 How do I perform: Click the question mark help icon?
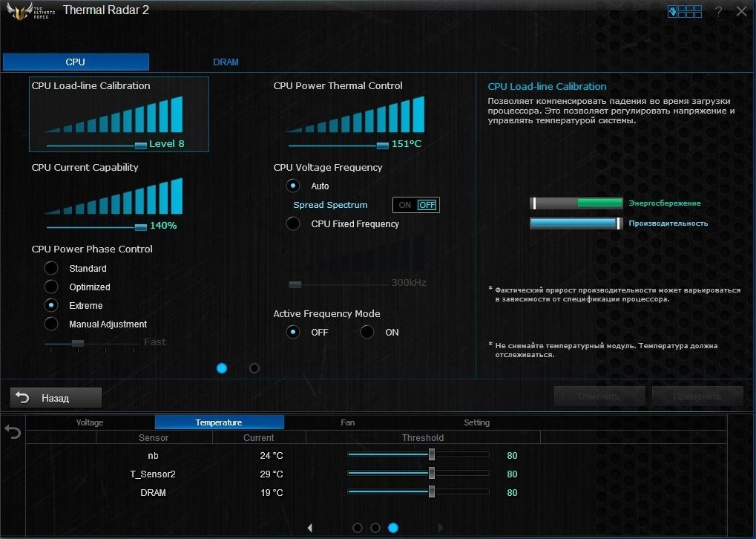(718, 12)
